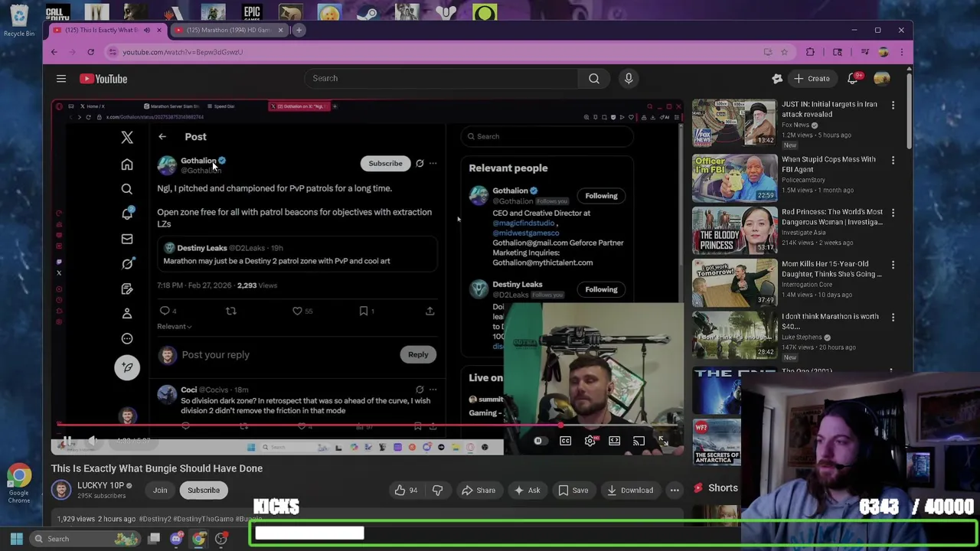This screenshot has width=980, height=551.
Task: Open Call of Duty desktop shortcut
Action: click(57, 11)
